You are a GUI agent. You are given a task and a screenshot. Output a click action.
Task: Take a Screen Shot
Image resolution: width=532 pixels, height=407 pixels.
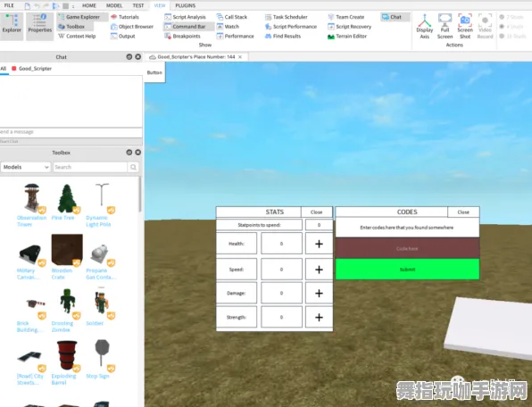(x=465, y=26)
